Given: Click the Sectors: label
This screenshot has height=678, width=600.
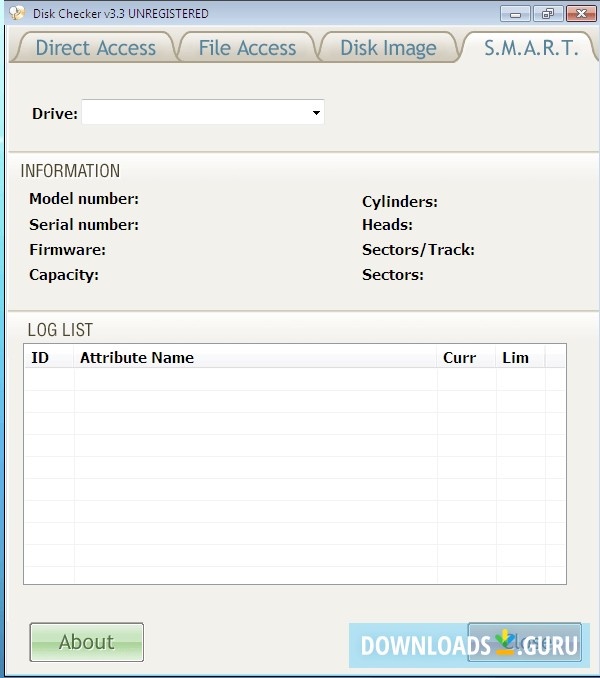Looking at the screenshot, I should click(393, 275).
